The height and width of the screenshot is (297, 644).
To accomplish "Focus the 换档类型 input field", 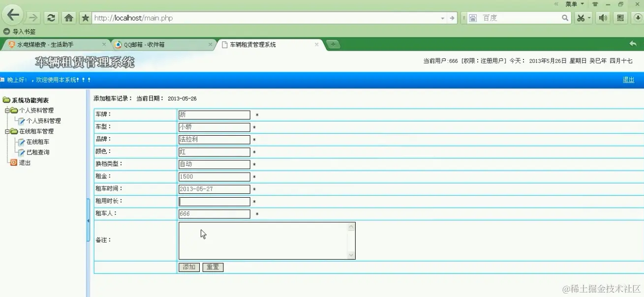I will point(215,164).
